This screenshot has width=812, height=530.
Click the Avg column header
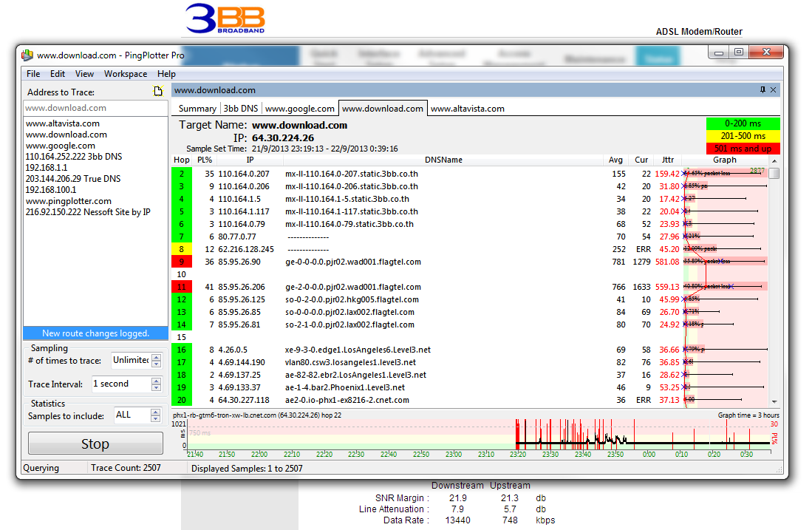(x=615, y=160)
